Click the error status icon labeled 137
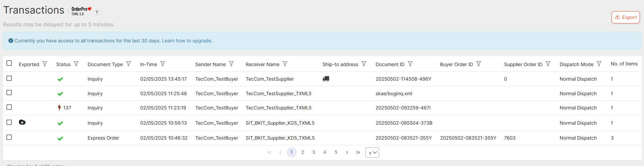644x166 pixels. click(x=59, y=108)
